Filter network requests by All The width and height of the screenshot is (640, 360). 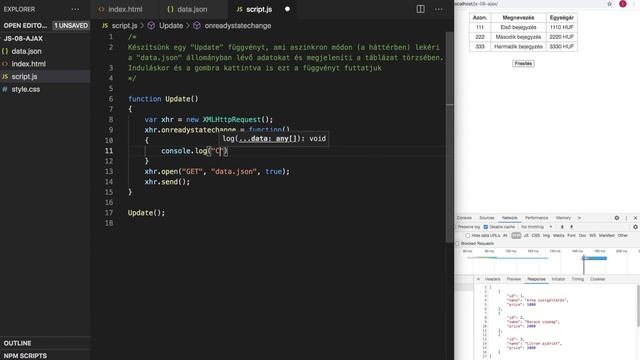click(505, 236)
